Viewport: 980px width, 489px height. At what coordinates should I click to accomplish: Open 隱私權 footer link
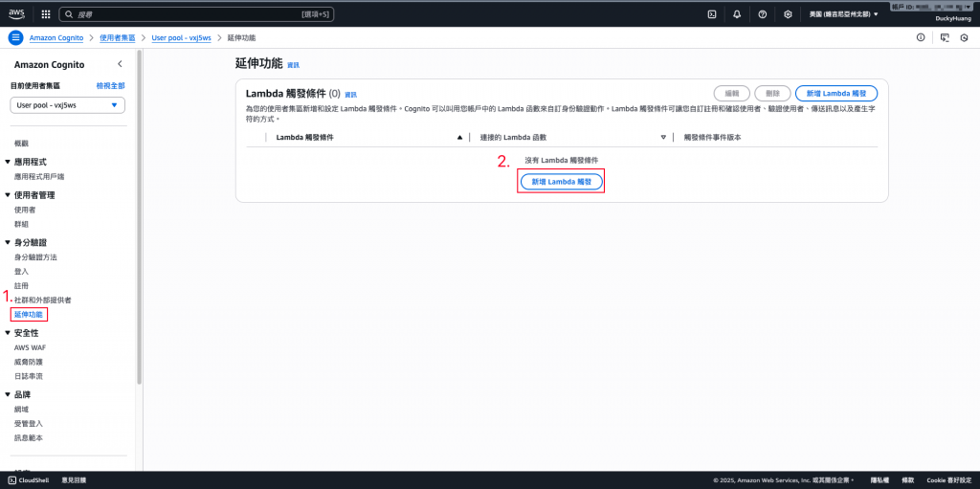click(880, 480)
